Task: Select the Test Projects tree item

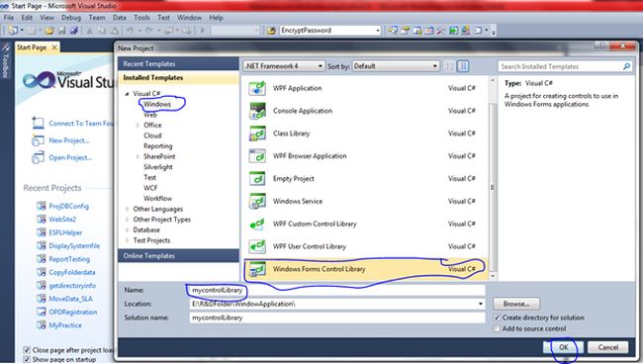Action: coord(151,240)
